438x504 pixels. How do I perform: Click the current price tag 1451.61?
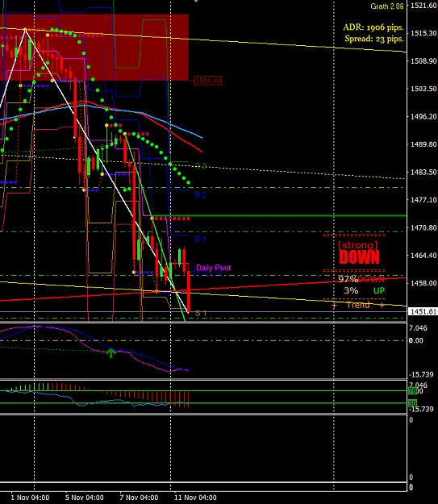tap(423, 311)
